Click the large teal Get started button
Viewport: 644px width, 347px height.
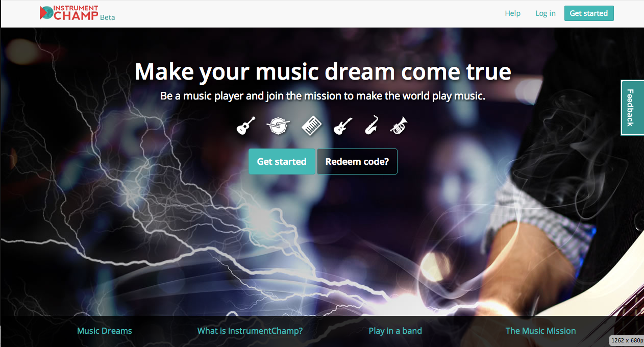[282, 161]
